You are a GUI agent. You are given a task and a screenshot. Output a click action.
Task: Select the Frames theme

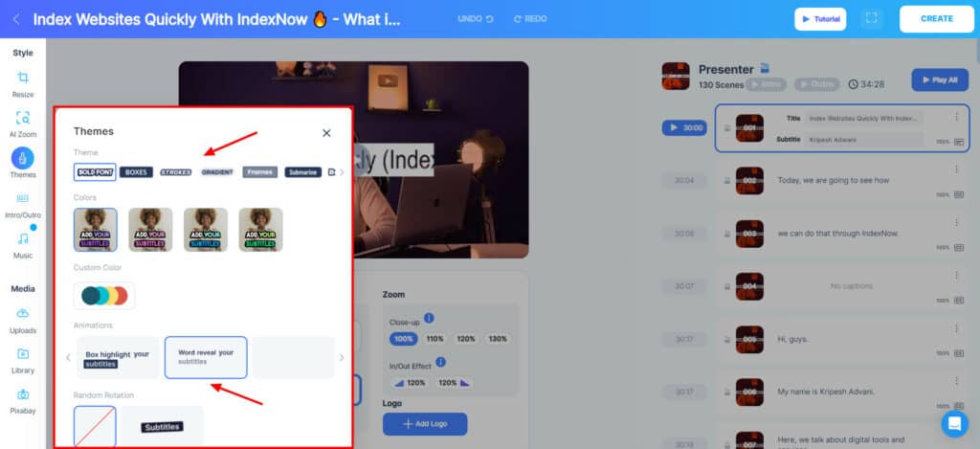tap(260, 172)
